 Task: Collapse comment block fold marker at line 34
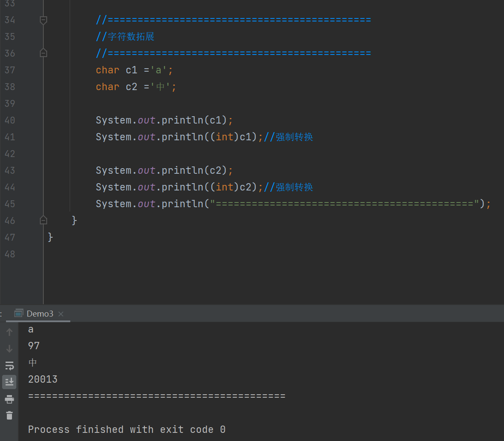pyautogui.click(x=43, y=20)
